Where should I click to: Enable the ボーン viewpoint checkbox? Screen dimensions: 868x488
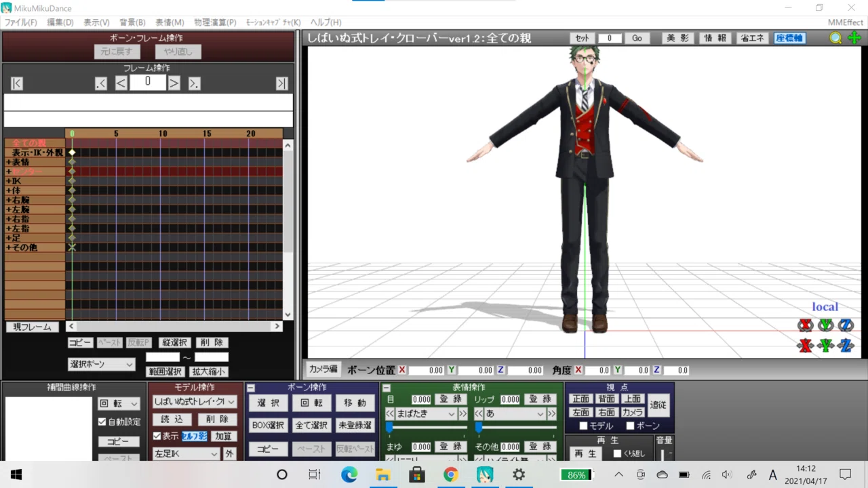[630, 426]
